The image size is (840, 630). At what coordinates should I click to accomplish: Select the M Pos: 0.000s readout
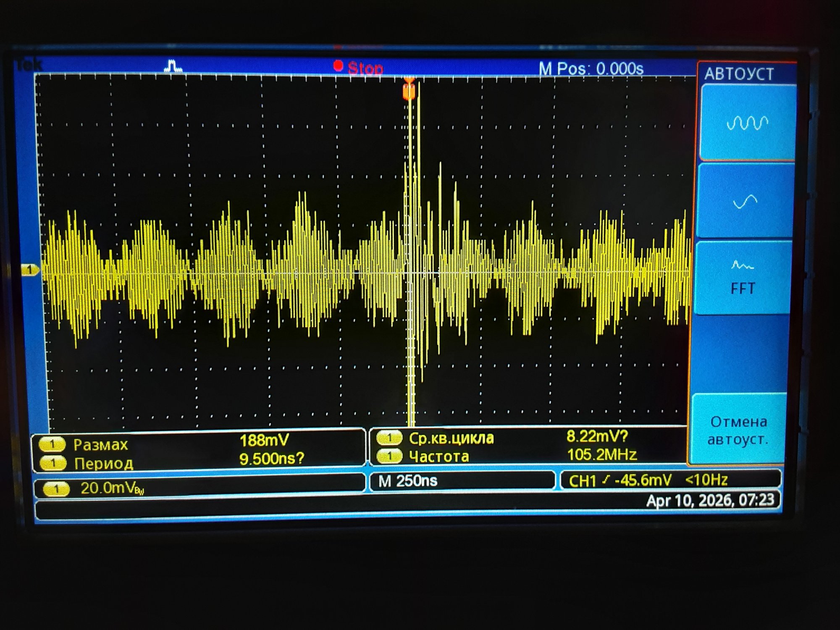tap(591, 68)
